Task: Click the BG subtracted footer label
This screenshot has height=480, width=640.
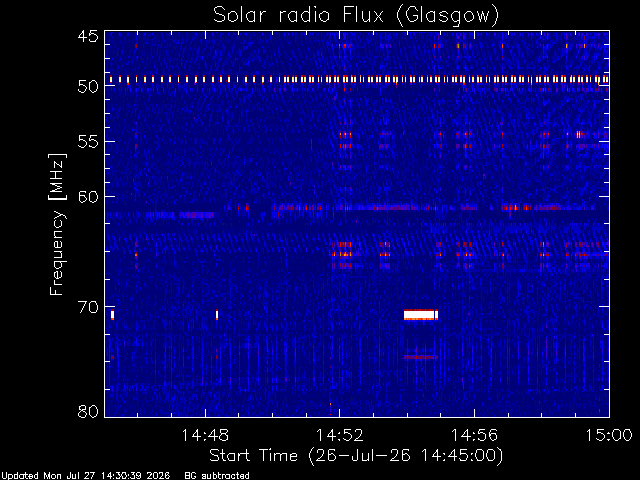Action: coord(217,476)
